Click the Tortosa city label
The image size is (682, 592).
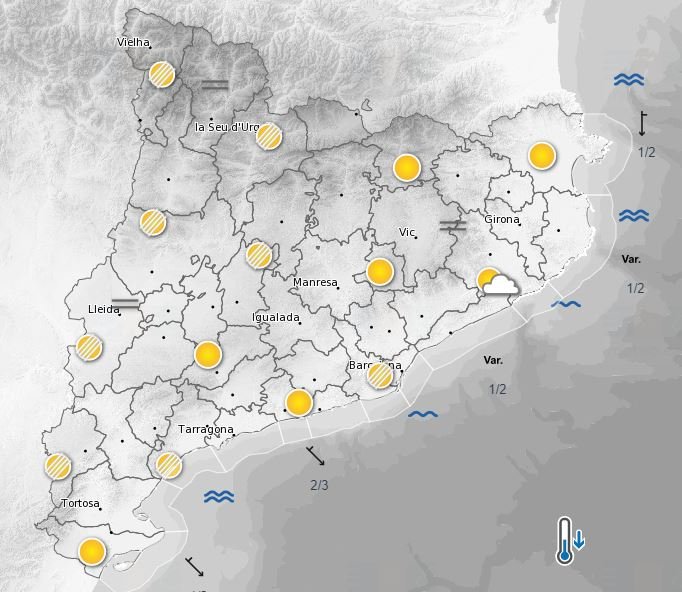tap(80, 503)
